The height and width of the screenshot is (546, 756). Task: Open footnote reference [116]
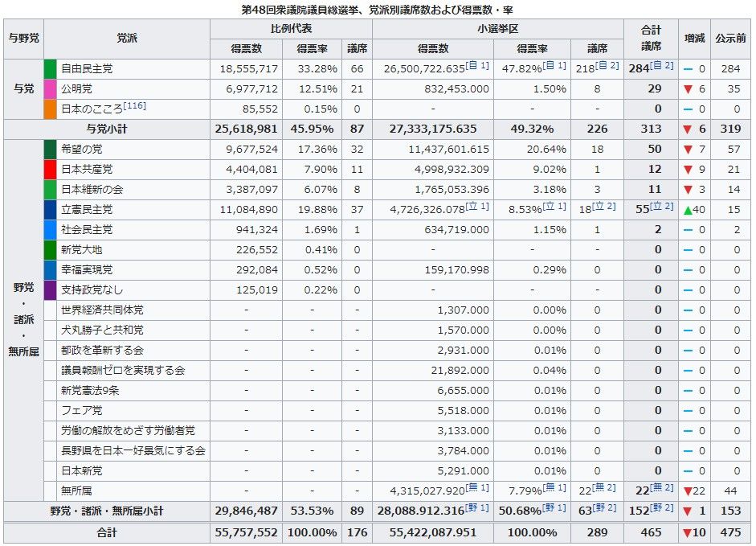(134, 105)
